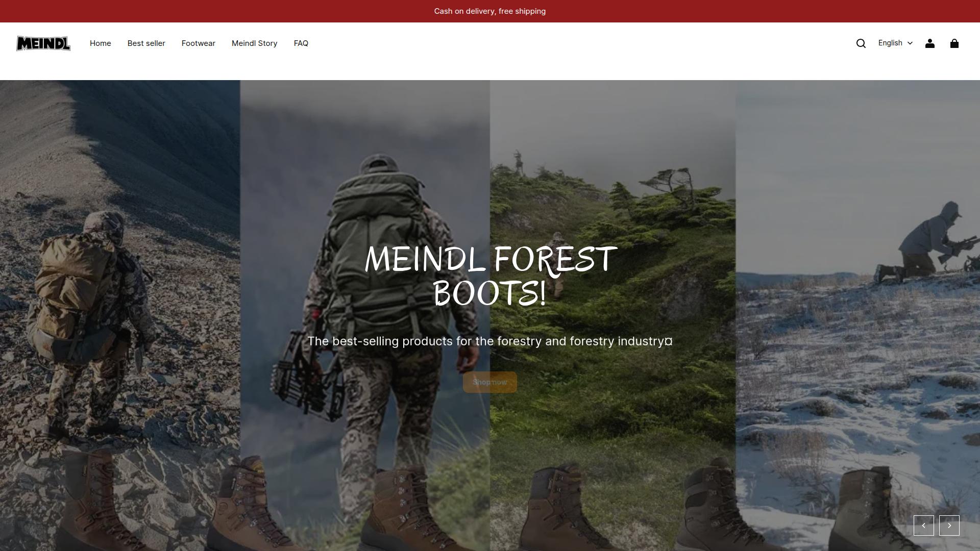Open the account profile icon
Image resolution: width=980 pixels, height=551 pixels.
click(x=930, y=43)
